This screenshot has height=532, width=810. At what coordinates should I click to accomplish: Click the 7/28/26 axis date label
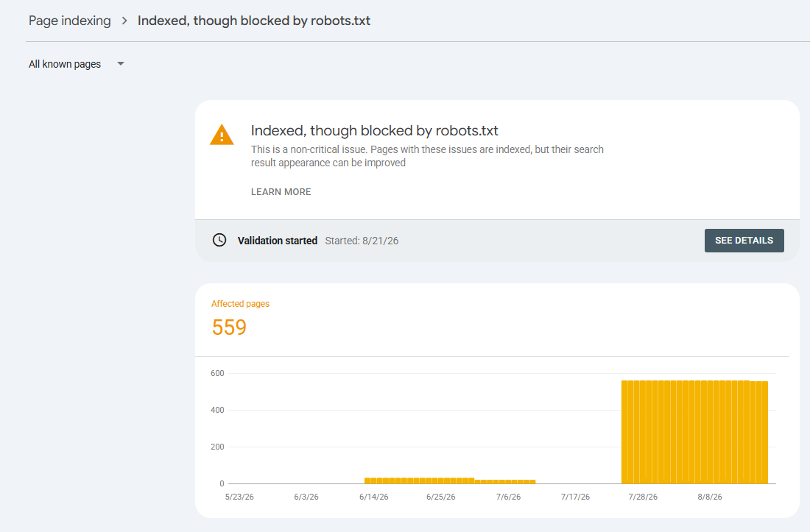click(643, 497)
